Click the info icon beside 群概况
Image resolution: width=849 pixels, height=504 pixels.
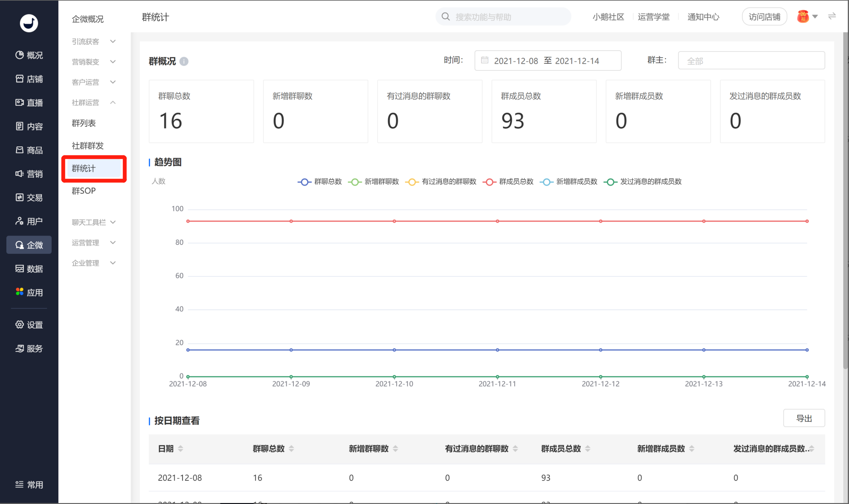coord(184,61)
